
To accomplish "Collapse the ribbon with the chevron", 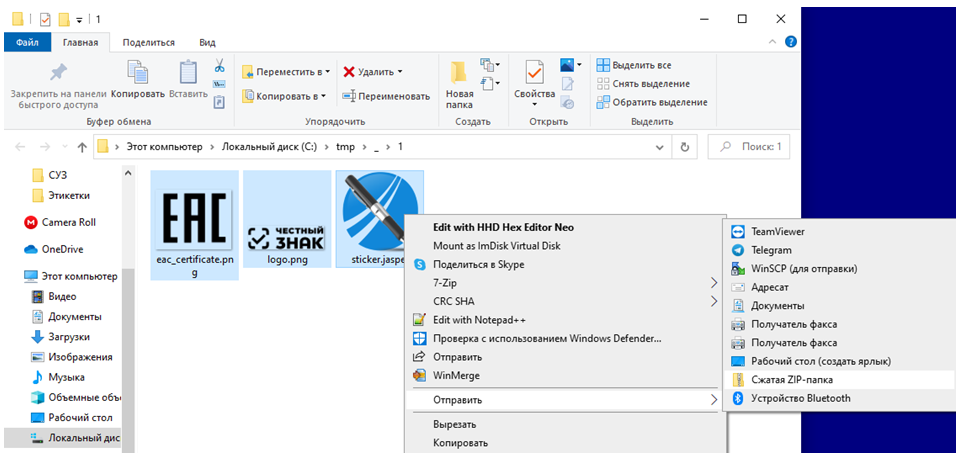I will 773,42.
